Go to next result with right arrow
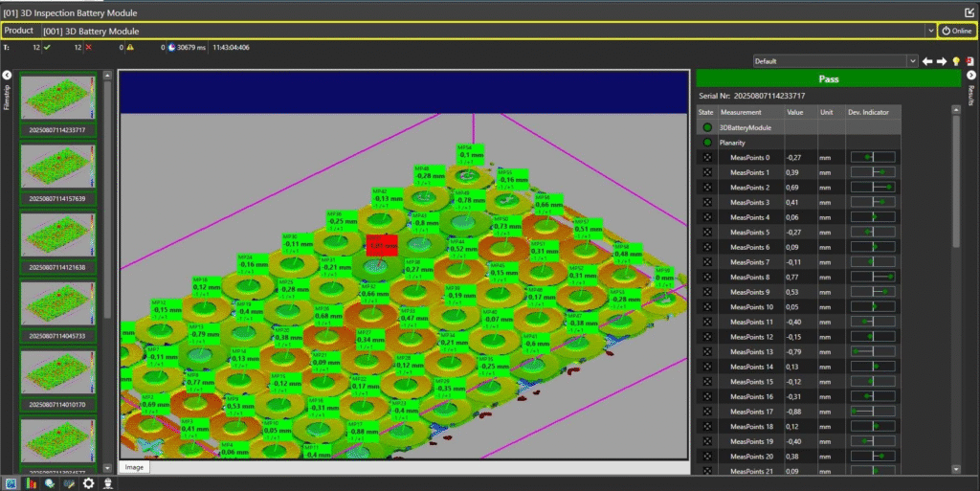Screen dimensions: 980x491 point(941,61)
